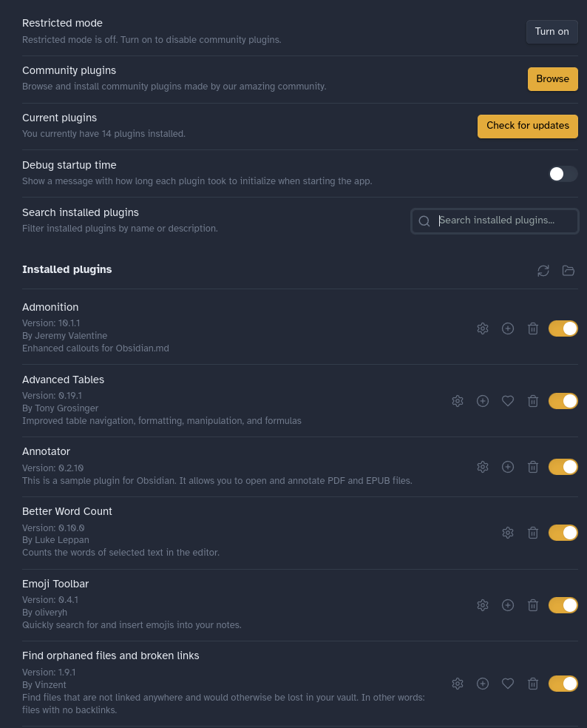Click heart icon for Find orphaned files plugin
The image size is (587, 728).
508,684
